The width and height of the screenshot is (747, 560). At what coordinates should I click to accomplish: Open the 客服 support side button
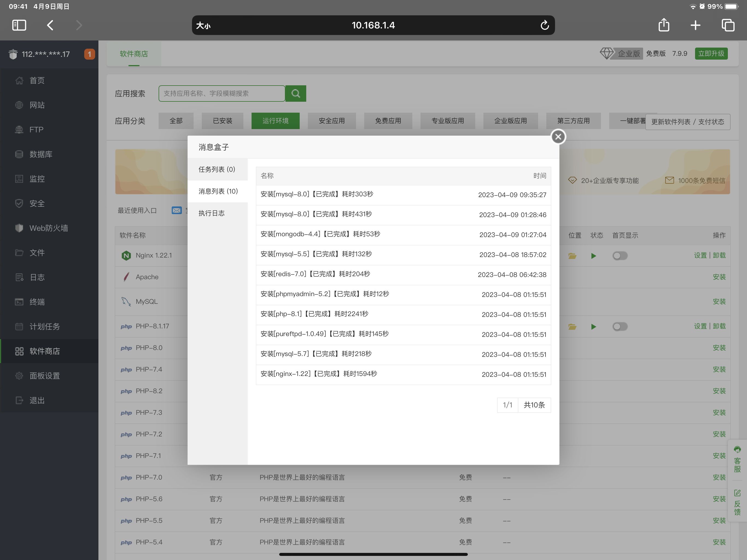point(737,459)
